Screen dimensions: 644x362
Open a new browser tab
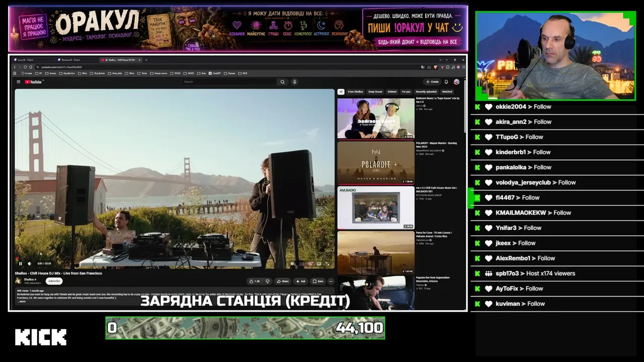point(146,60)
